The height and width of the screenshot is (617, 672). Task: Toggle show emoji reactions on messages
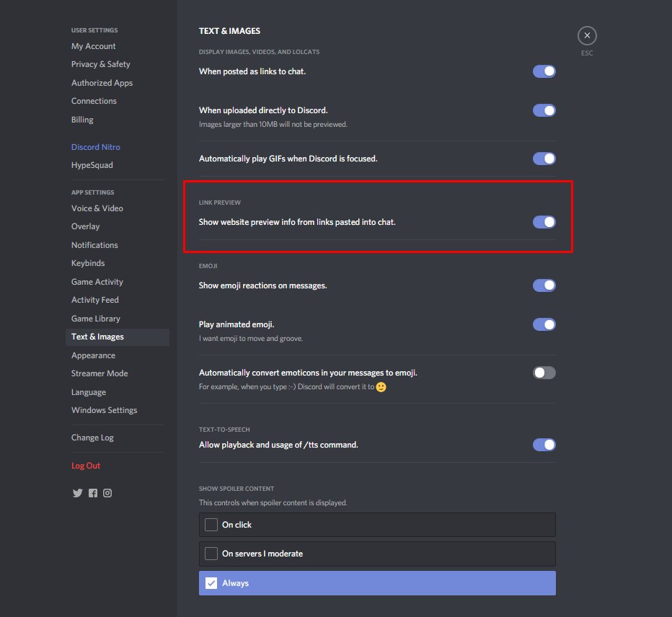pos(544,285)
